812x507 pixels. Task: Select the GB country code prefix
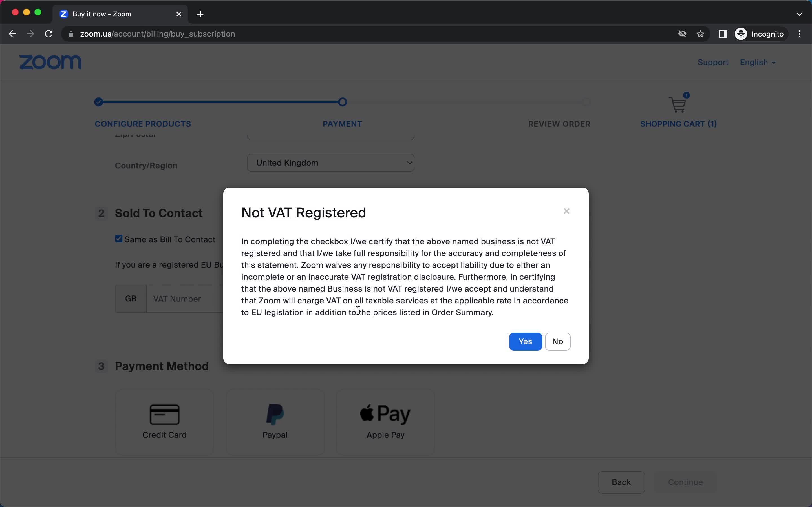[131, 299]
